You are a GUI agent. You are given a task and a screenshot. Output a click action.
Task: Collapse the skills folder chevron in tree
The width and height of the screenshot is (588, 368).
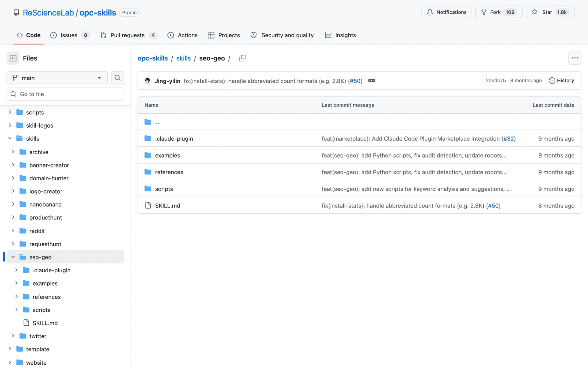pyautogui.click(x=10, y=138)
